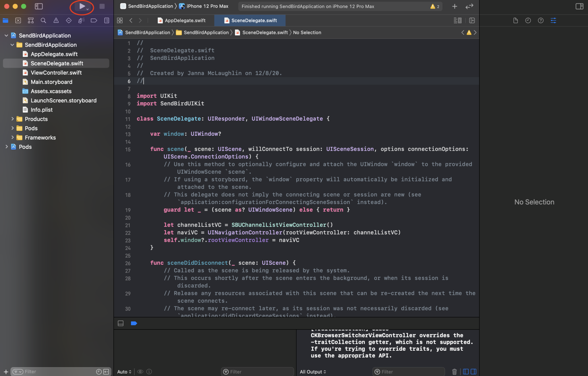Open related items grid menu
Image resolution: width=588 pixels, height=376 pixels.
[120, 20]
